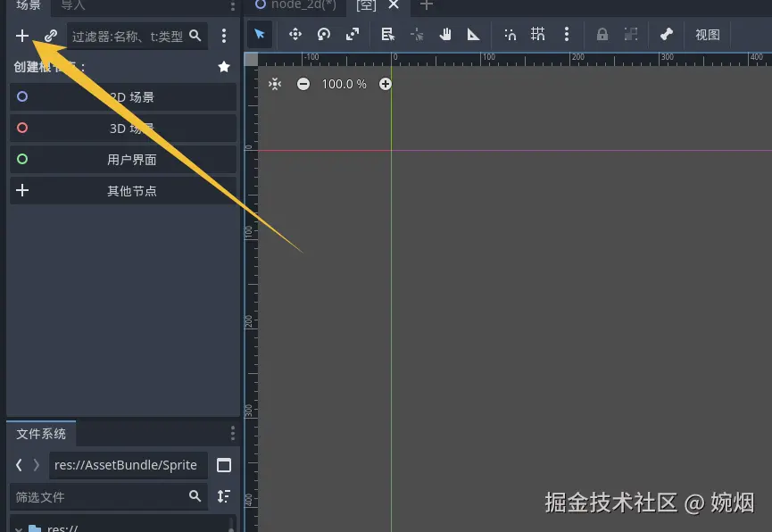This screenshot has height=532, width=772.
Task: Toggle favorite nodes star button
Action: tap(224, 66)
